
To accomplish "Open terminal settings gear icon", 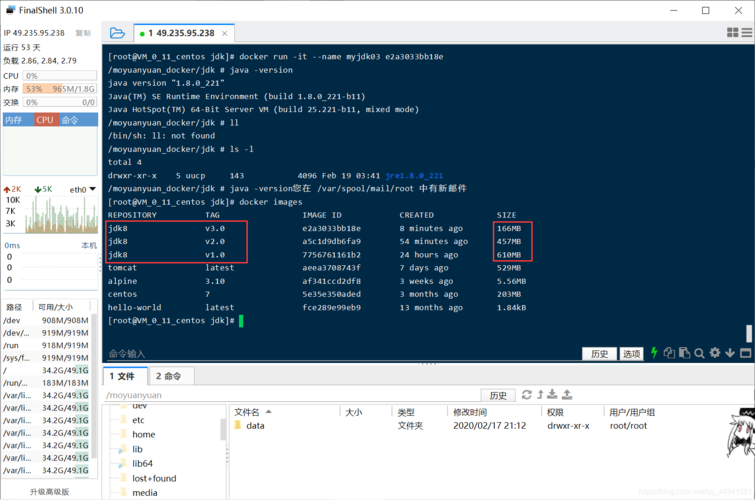I will [714, 353].
